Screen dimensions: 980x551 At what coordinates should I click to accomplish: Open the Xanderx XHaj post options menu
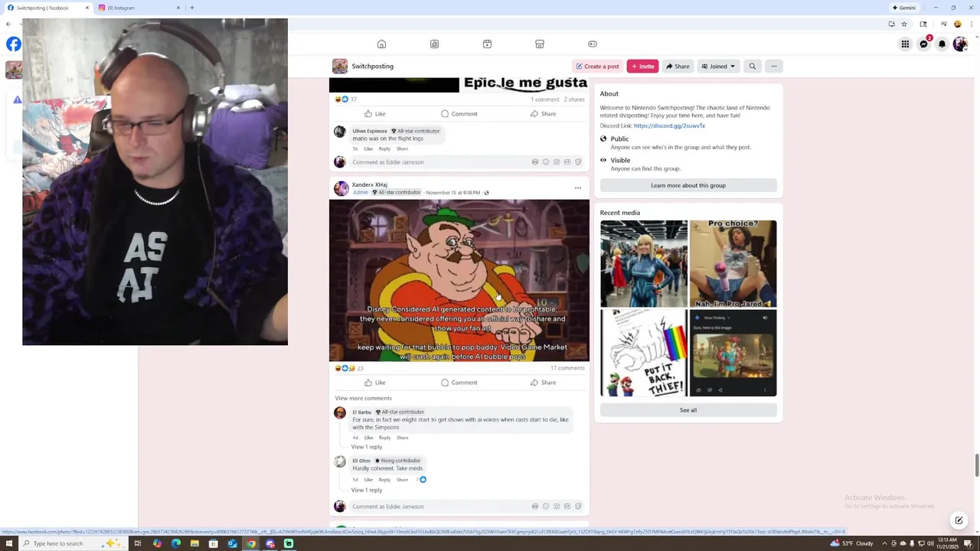pos(578,187)
